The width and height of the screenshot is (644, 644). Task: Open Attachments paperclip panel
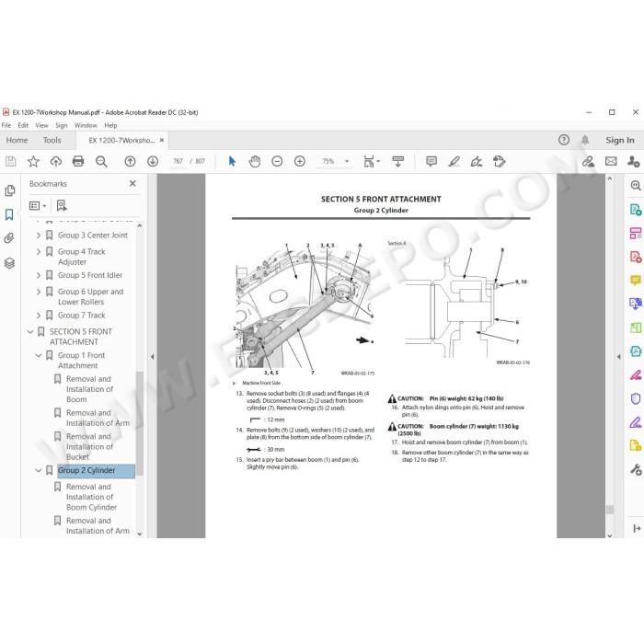tap(9, 238)
